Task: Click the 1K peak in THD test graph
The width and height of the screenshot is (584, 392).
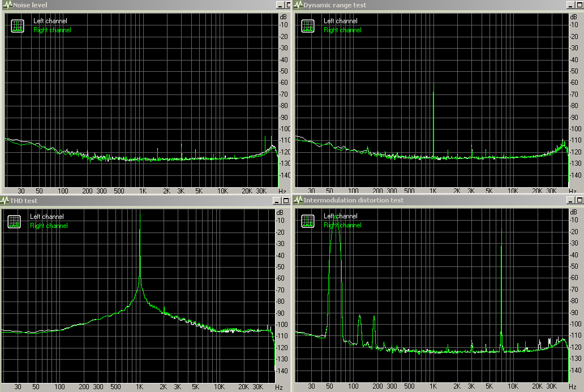Action: click(x=139, y=231)
